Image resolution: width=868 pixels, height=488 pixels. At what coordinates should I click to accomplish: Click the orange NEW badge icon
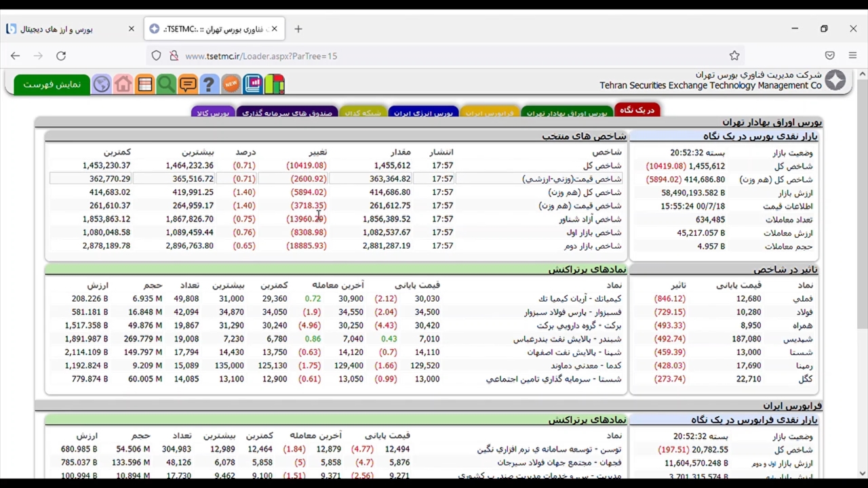point(231,84)
